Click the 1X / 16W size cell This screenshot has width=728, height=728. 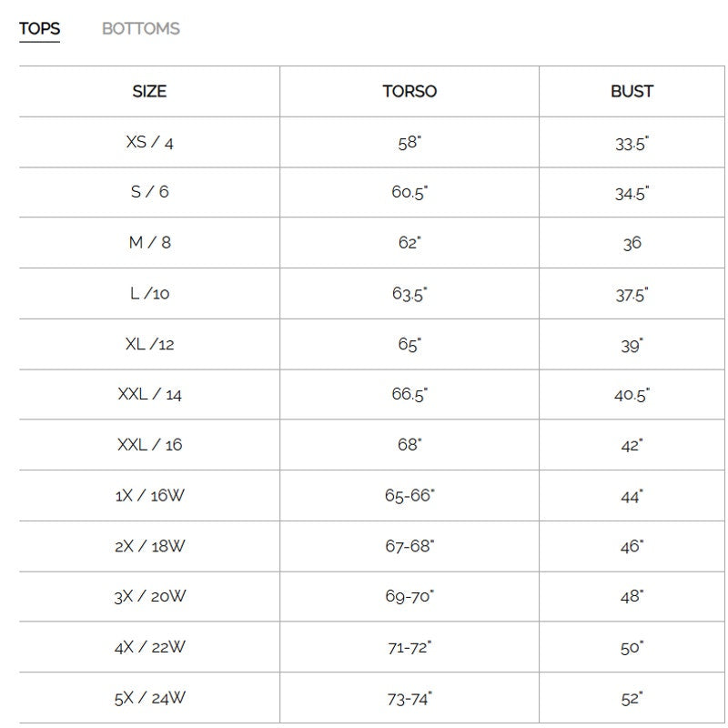[149, 496]
